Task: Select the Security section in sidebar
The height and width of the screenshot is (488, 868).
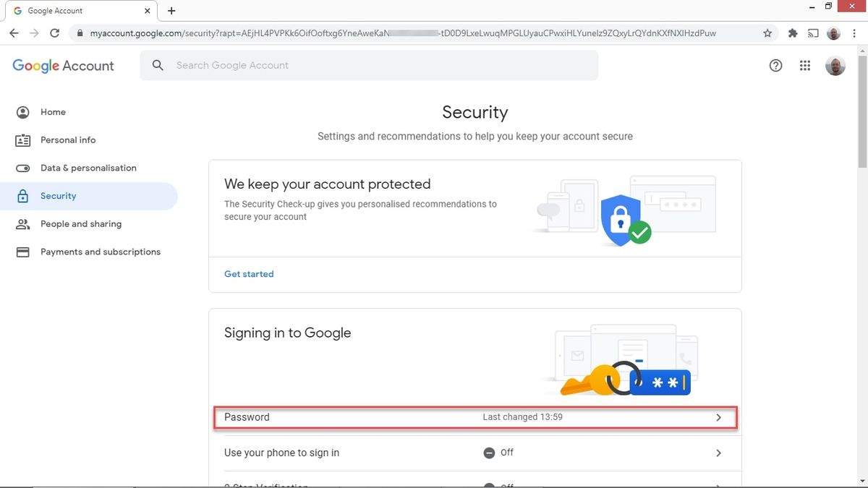Action: pyautogui.click(x=57, y=195)
